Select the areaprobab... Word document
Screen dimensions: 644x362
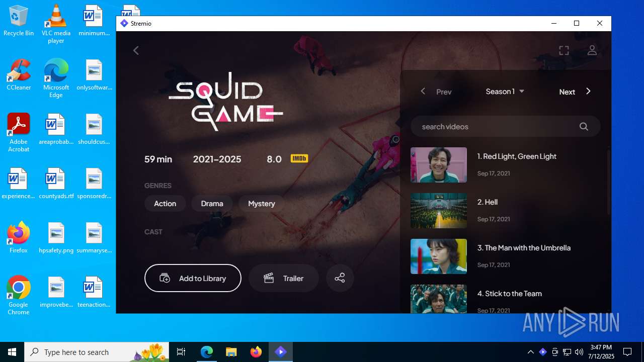(56, 129)
